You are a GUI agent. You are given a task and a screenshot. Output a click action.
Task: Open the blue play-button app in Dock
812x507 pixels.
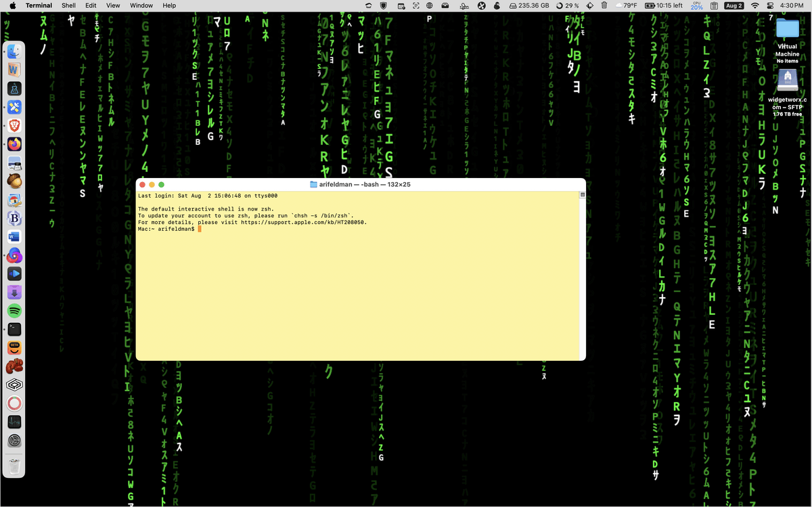[14, 273]
